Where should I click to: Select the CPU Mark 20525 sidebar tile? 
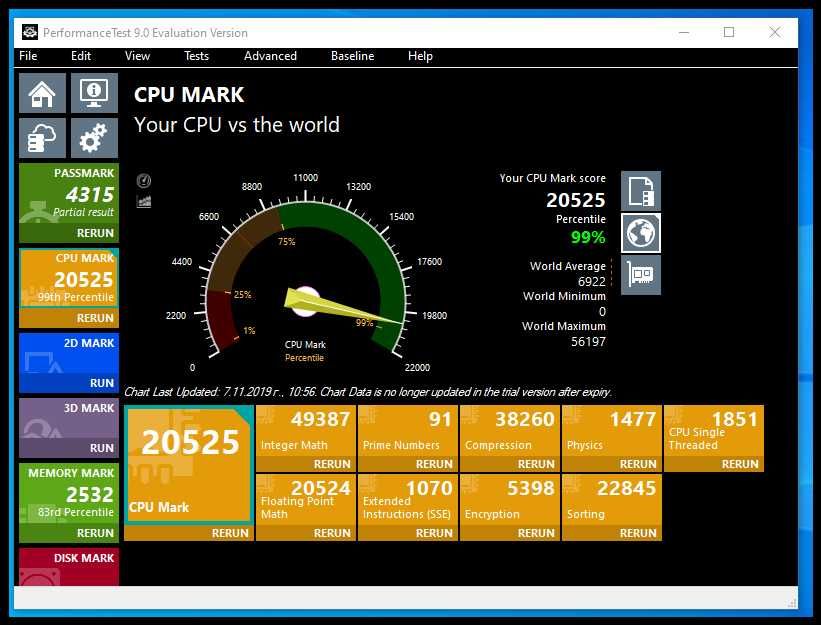(x=69, y=278)
